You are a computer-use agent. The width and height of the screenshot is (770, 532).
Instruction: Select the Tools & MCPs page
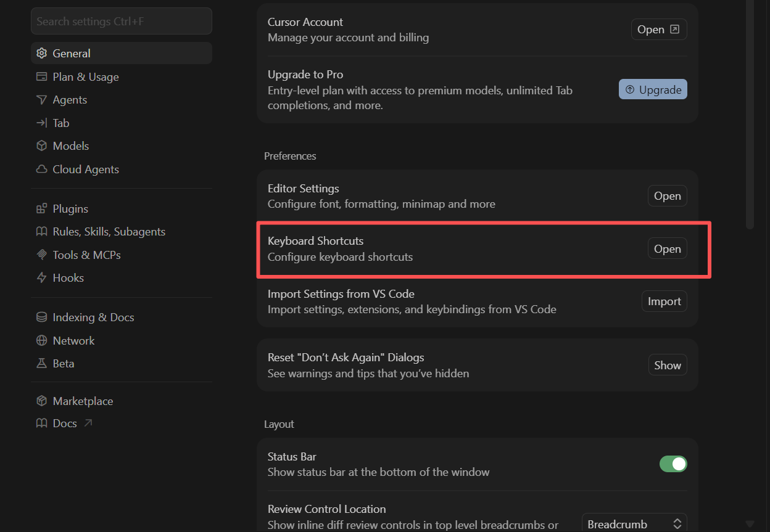tap(122, 255)
